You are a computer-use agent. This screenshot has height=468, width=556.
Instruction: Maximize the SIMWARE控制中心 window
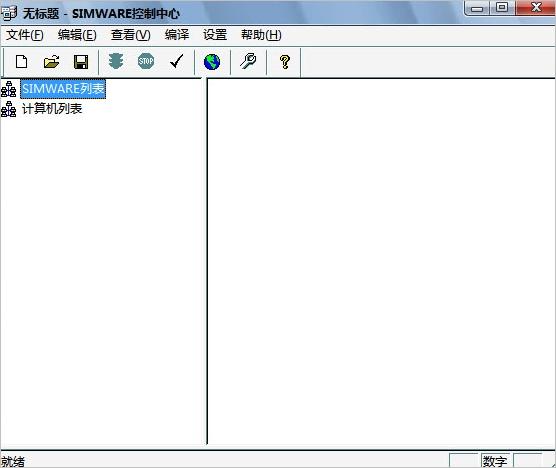coord(502,8)
